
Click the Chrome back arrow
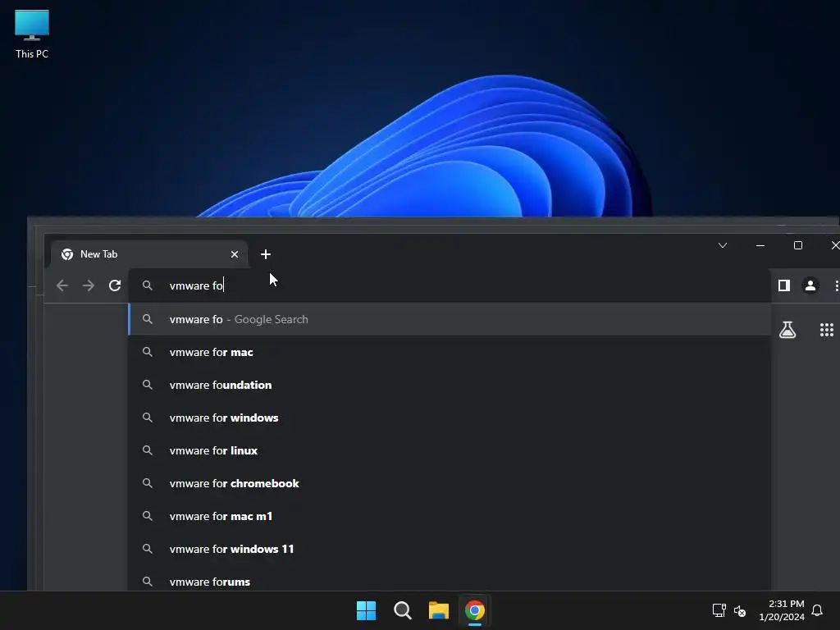pos(62,285)
